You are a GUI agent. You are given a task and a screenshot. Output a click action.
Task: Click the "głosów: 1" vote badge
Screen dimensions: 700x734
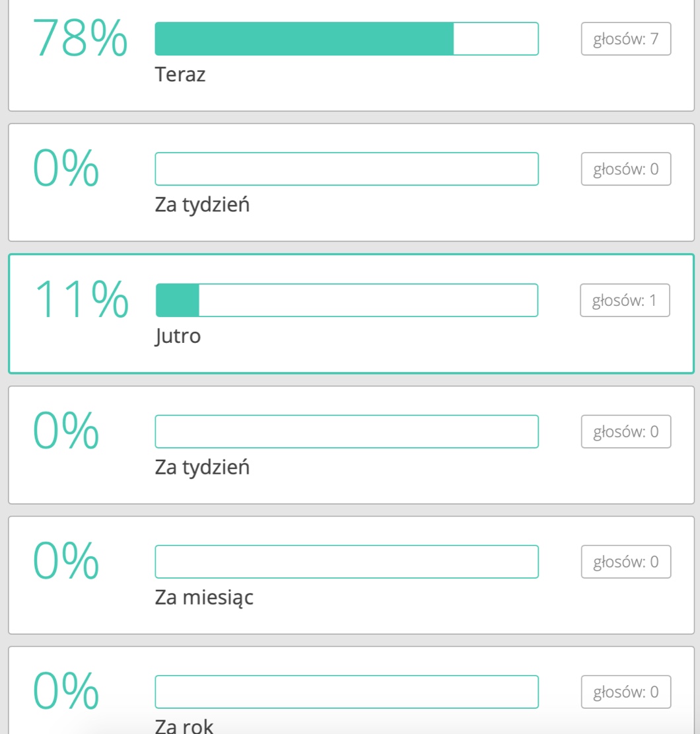pyautogui.click(x=625, y=301)
